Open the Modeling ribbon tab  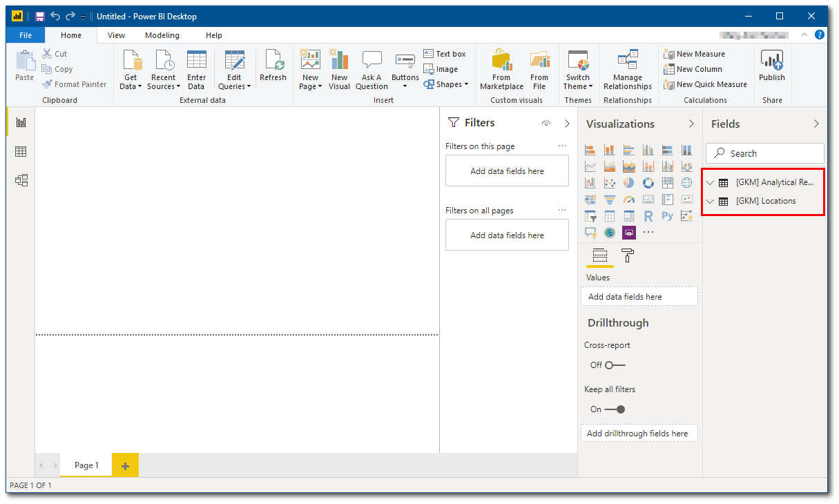click(162, 35)
